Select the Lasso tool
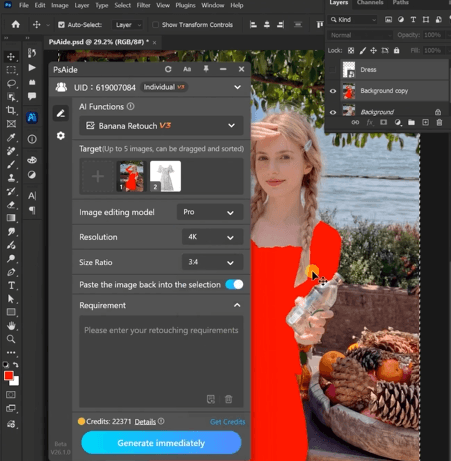 coord(11,83)
